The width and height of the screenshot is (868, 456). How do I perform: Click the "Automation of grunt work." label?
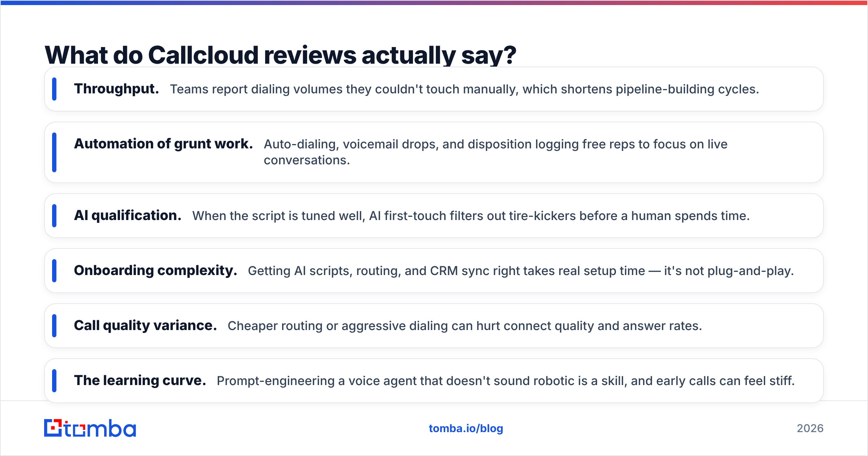pyautogui.click(x=163, y=144)
